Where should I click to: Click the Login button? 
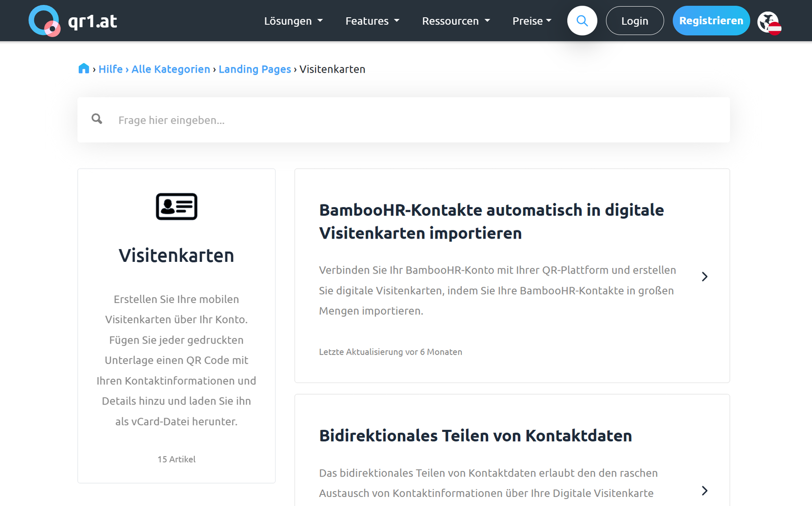[x=635, y=20]
